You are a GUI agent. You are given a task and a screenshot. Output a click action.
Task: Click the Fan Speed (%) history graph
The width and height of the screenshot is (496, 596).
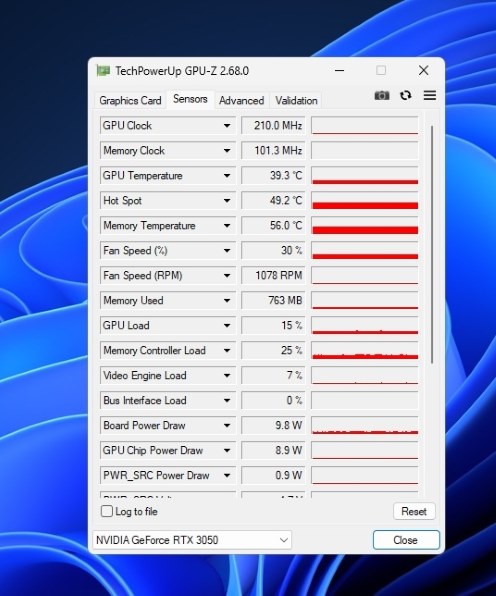click(365, 250)
